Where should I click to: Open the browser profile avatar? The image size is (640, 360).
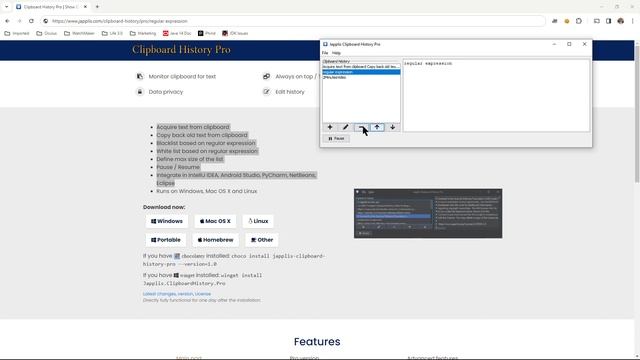coord(620,21)
